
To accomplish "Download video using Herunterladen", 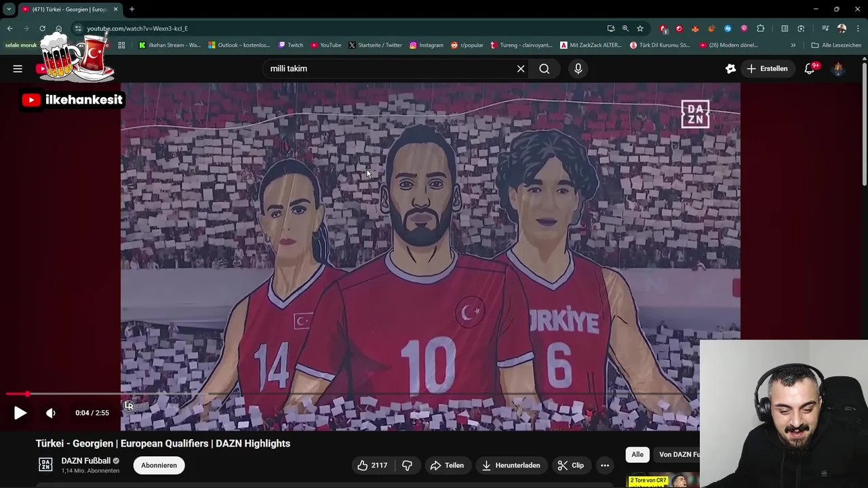I will 511,465.
